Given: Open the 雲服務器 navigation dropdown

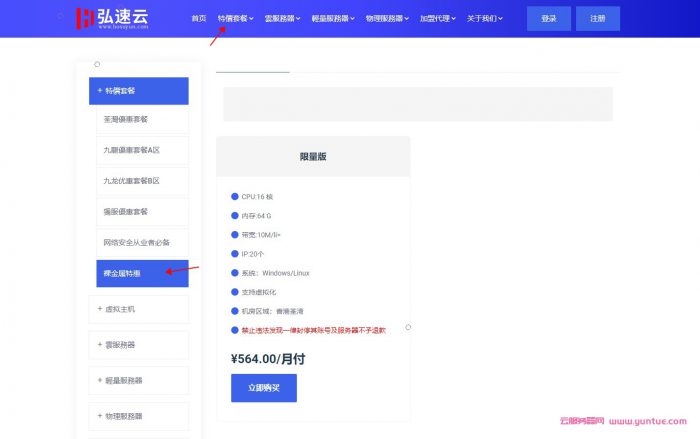Looking at the screenshot, I should click(286, 18).
